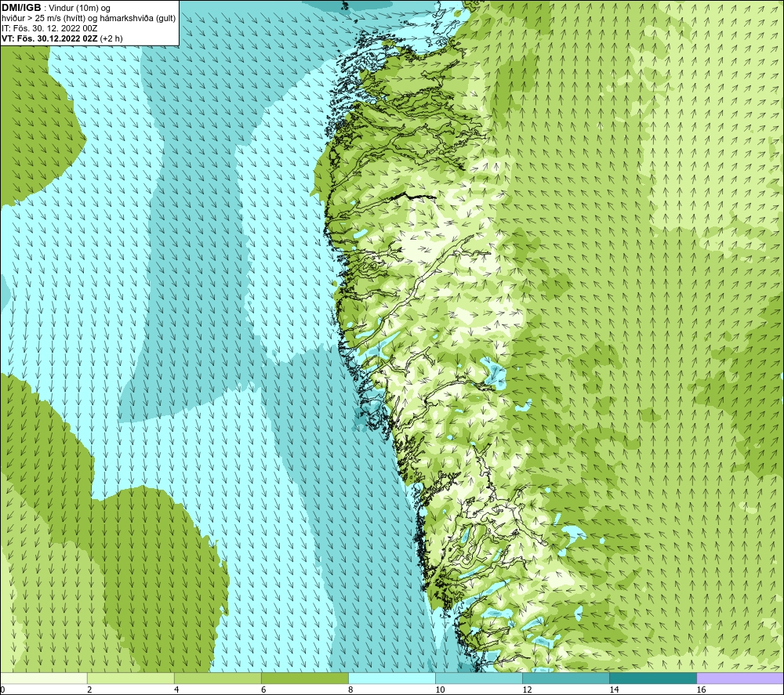Click the dark teal 14–16 m/s legend swatch
The width and height of the screenshot is (784, 695).
pyautogui.click(x=652, y=678)
